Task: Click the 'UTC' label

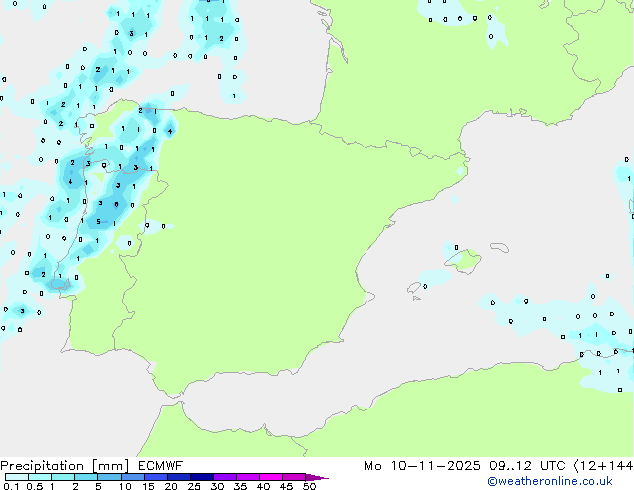Action: click(x=553, y=466)
